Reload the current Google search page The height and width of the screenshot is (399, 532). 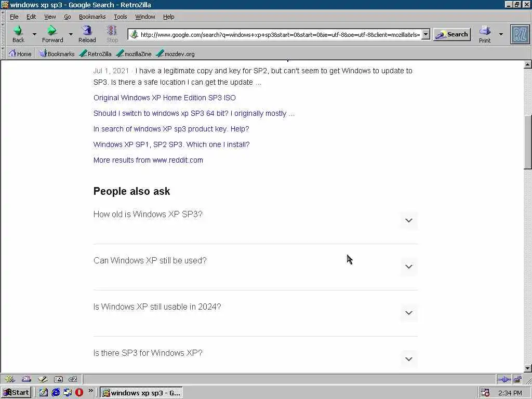tap(87, 31)
